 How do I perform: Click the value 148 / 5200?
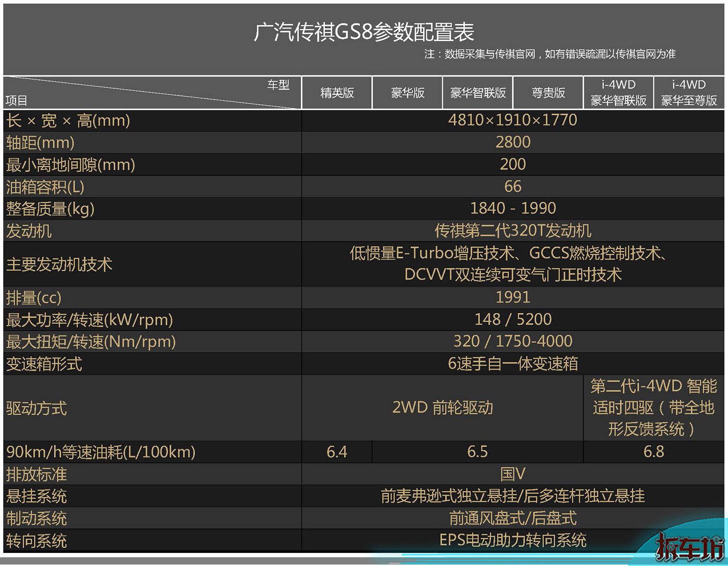tap(513, 319)
